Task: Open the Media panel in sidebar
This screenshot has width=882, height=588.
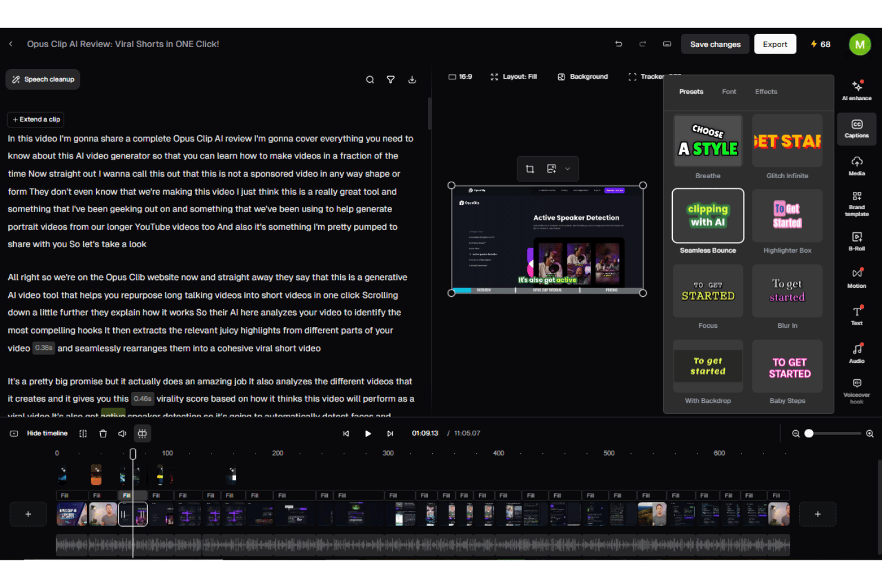Action: (x=856, y=166)
